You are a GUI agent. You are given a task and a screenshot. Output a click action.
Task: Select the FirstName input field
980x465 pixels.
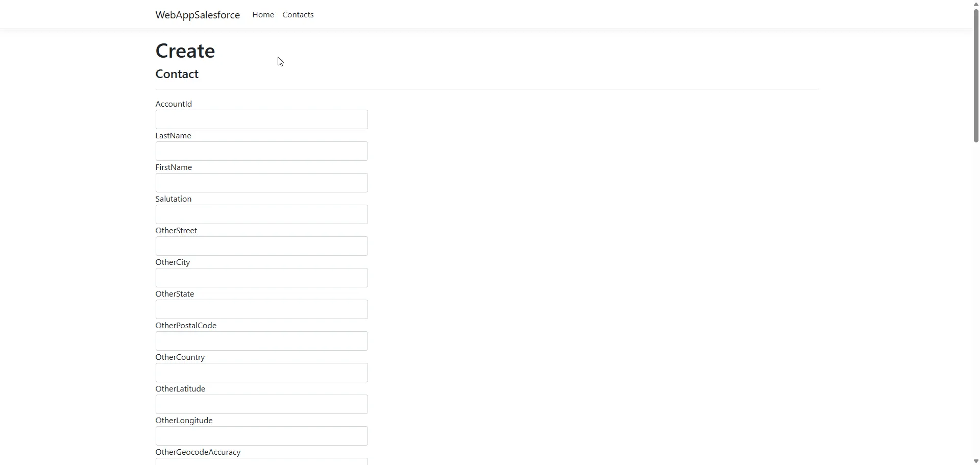(x=261, y=183)
